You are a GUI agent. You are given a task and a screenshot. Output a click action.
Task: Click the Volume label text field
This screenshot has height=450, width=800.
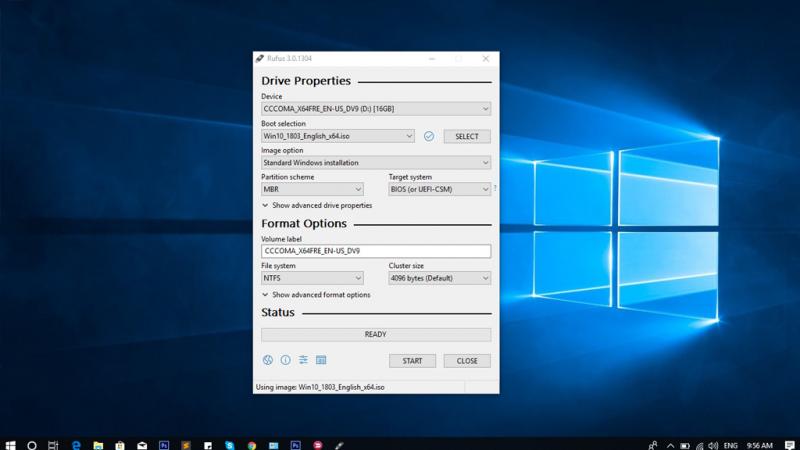[375, 252]
